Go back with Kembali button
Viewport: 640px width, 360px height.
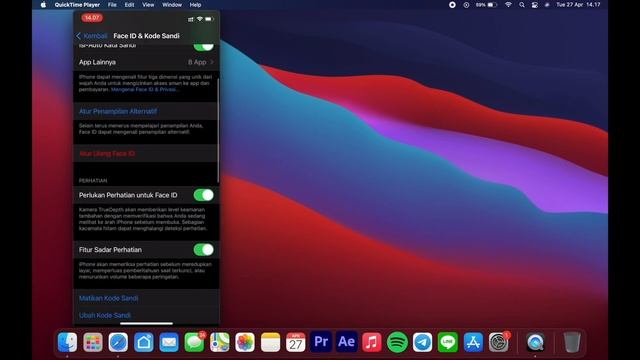coord(92,36)
